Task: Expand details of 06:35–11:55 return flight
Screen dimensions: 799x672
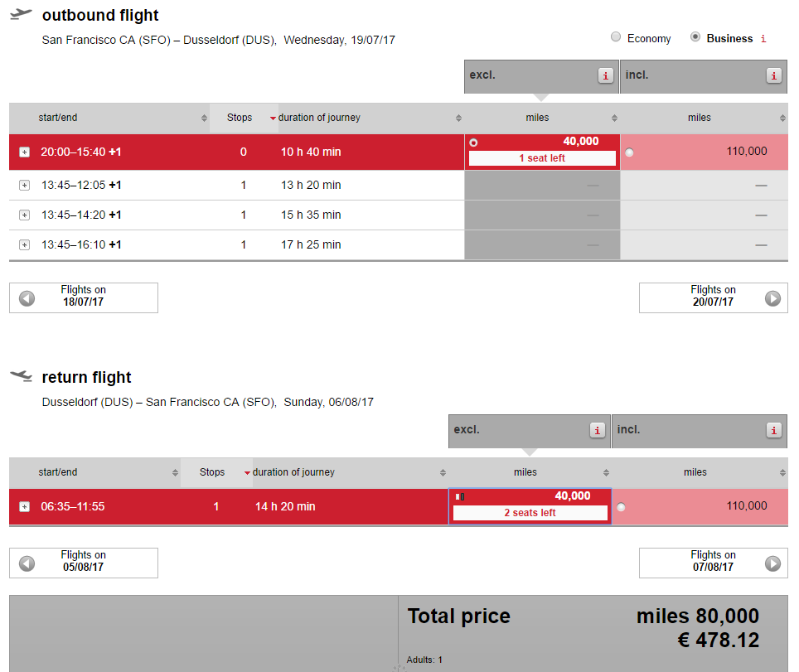Action: click(24, 507)
